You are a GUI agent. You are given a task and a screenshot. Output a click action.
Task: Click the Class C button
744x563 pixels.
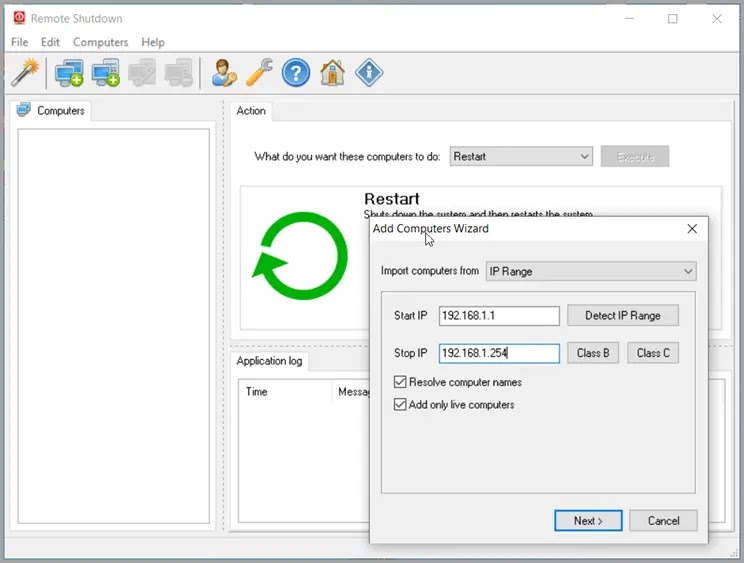[653, 353]
